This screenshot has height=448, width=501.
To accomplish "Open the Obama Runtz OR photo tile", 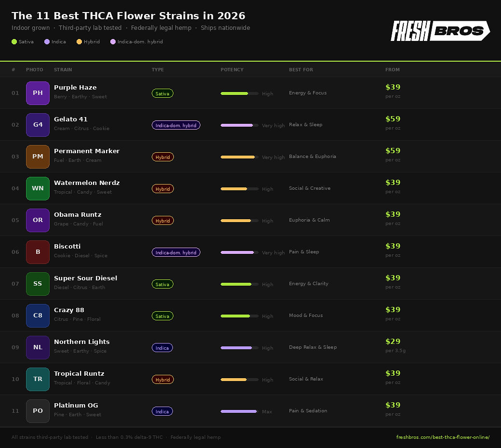I will tap(38, 220).
